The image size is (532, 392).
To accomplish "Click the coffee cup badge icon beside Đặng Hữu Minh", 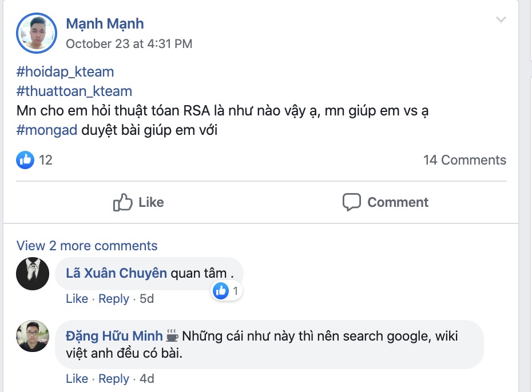I will pos(172,335).
